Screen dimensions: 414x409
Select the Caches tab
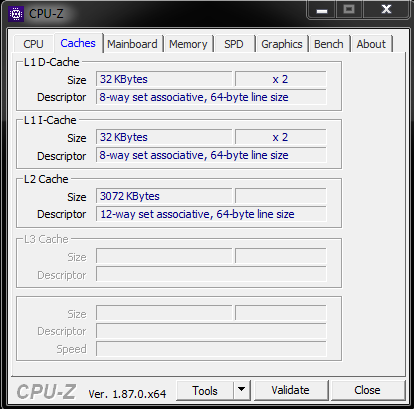point(78,43)
